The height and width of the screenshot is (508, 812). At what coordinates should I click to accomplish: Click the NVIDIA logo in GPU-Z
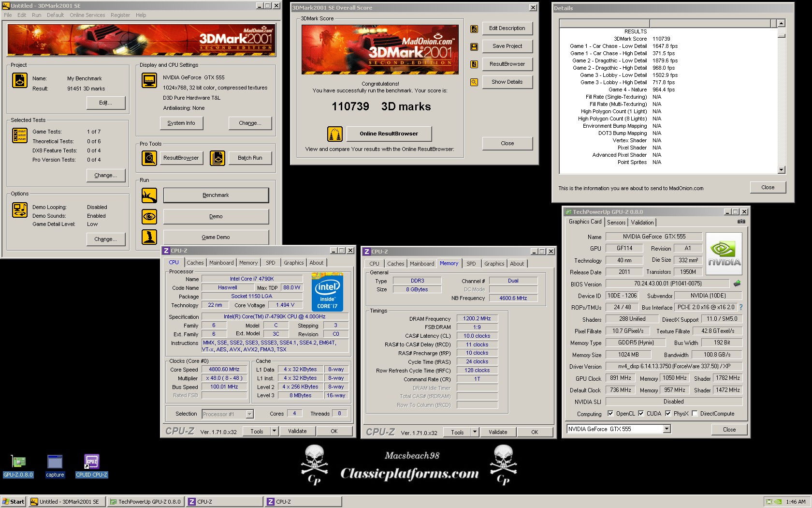point(724,254)
